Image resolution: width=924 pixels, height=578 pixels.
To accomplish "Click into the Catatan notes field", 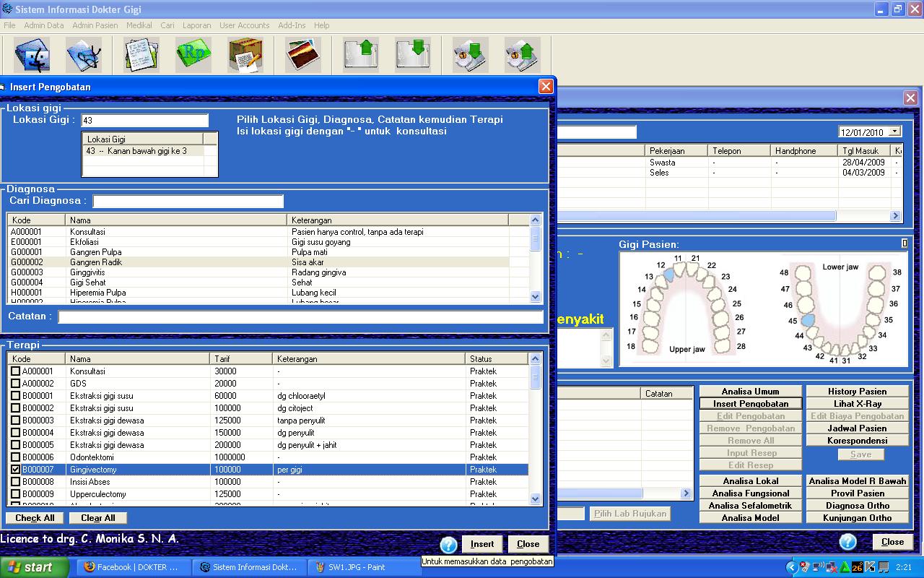I will pyautogui.click(x=300, y=316).
